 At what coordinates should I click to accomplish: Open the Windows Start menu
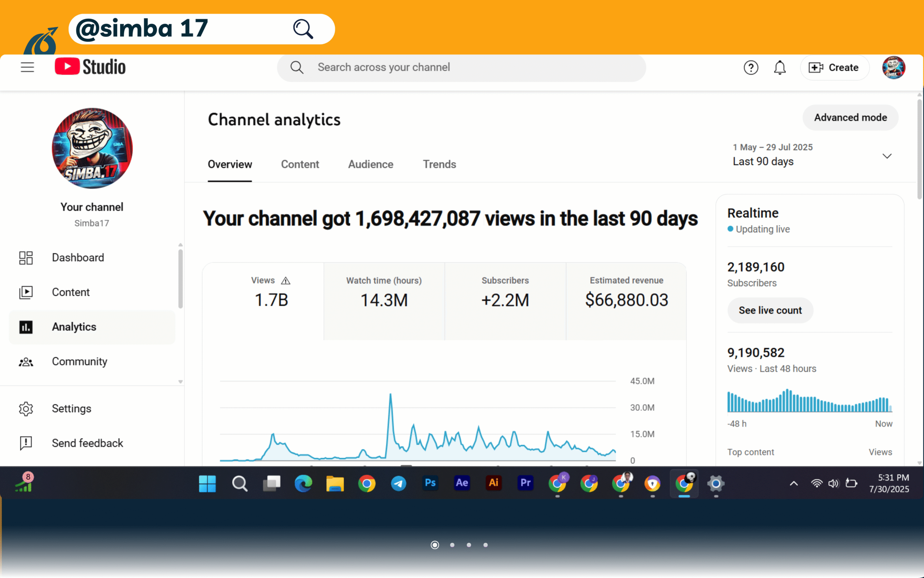click(x=207, y=484)
